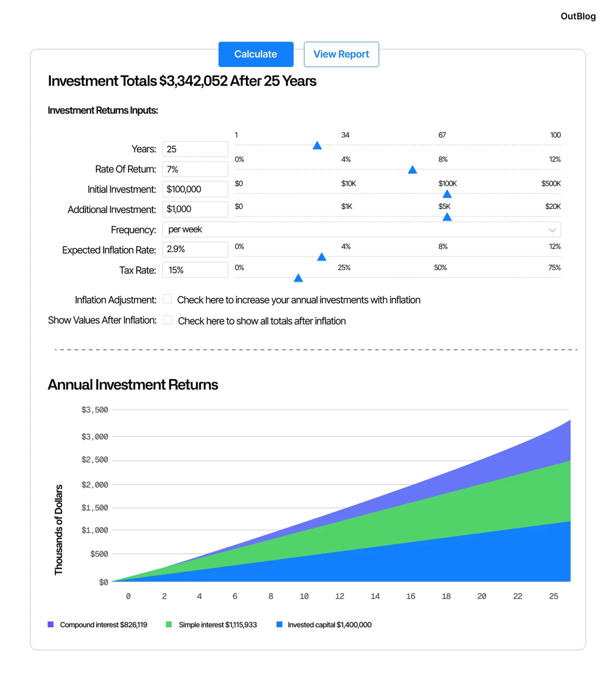Click the Rate Of Return input box

tap(195, 169)
